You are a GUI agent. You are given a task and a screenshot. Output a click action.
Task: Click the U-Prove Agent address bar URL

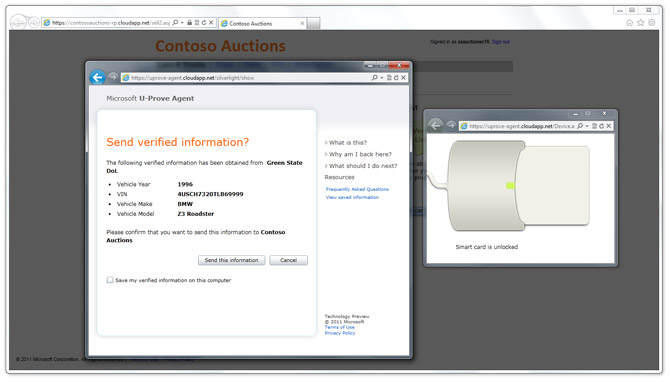click(x=192, y=78)
